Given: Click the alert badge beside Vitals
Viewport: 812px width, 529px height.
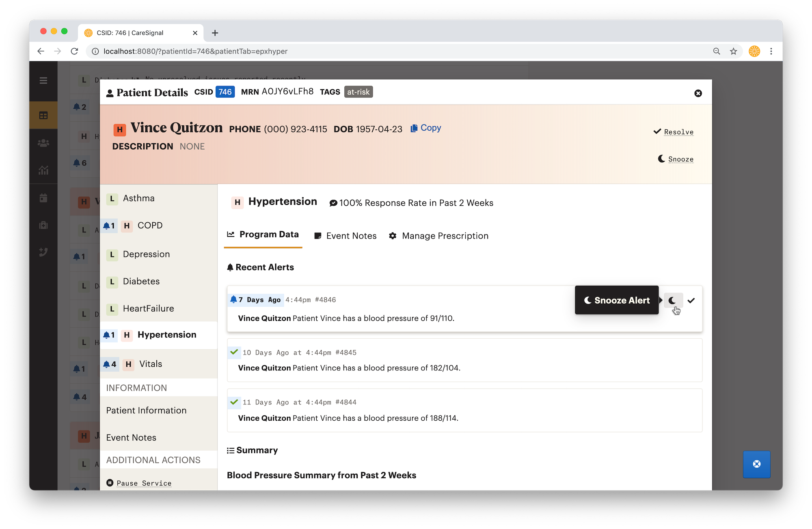Looking at the screenshot, I should (110, 364).
